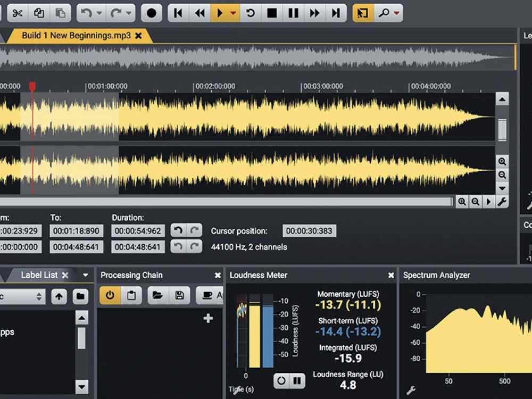Redo the selection change
532x399 pixels.
194,231
